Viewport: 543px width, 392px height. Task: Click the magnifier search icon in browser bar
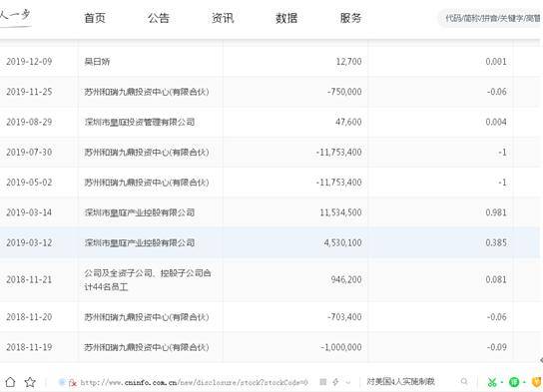(x=464, y=382)
